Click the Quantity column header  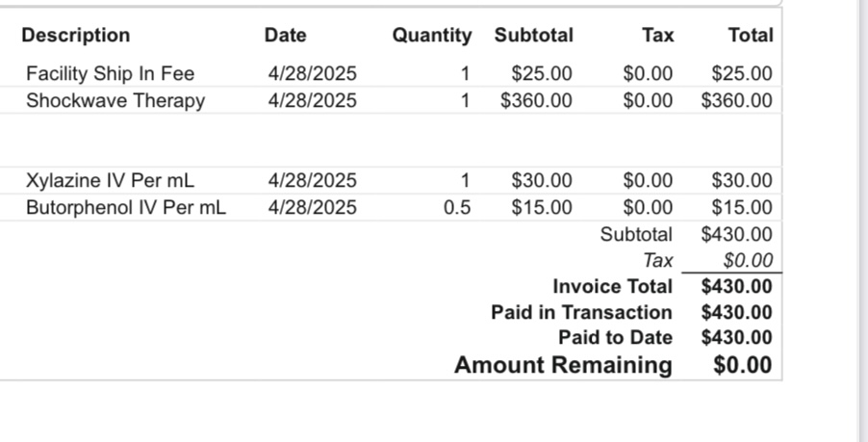tap(432, 36)
